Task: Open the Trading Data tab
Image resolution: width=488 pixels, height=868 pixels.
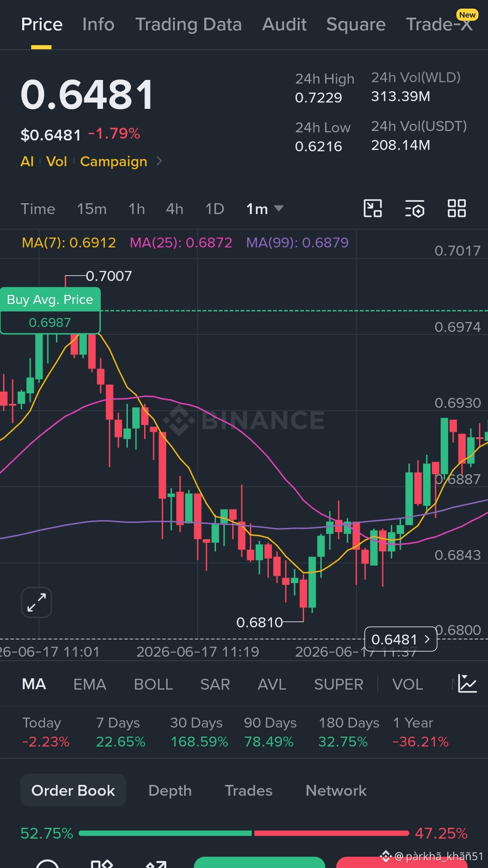Action: pos(188,24)
